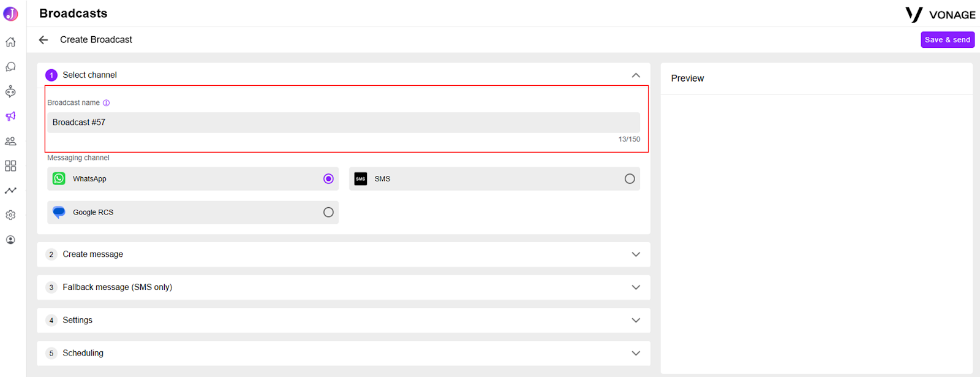Expand the Create message section chevron
Image resolution: width=980 pixels, height=377 pixels.
tap(636, 254)
